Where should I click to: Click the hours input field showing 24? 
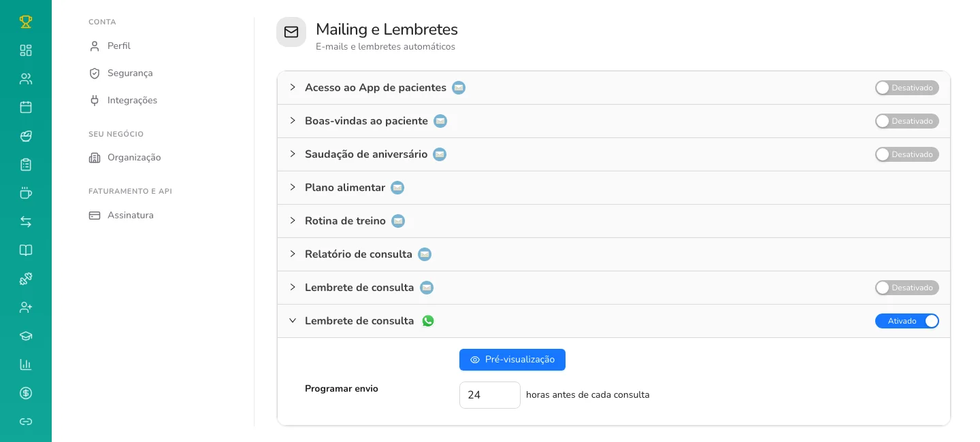(490, 395)
